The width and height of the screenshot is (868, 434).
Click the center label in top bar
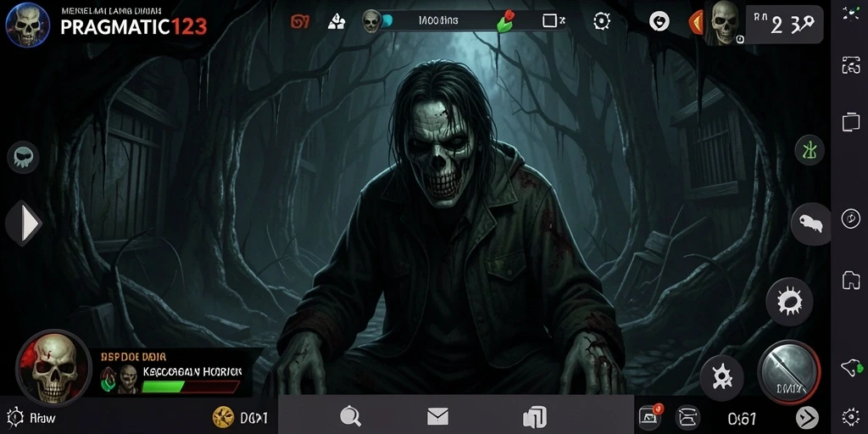[x=438, y=21]
